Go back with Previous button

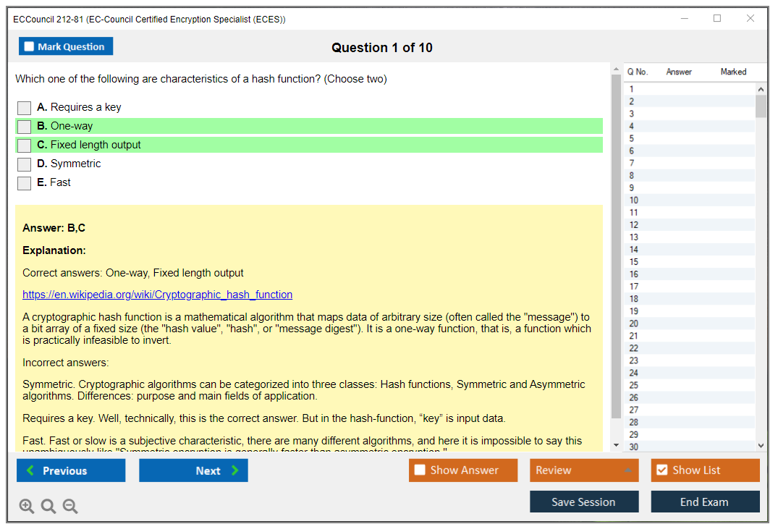(71, 470)
